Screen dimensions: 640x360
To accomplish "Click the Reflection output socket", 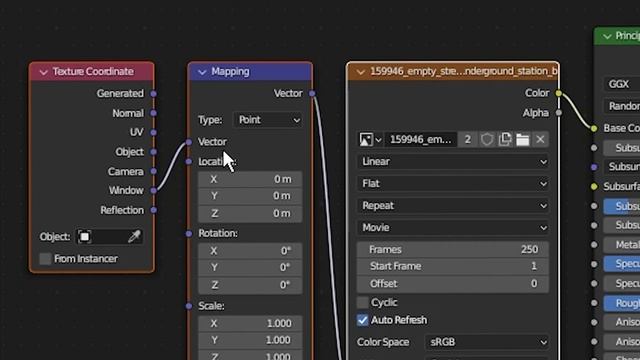I will [x=153, y=210].
